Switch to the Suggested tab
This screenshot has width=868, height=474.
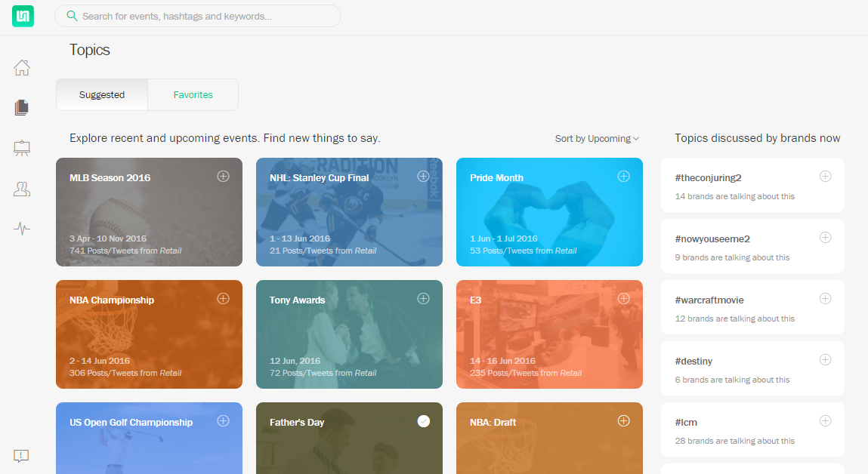click(x=102, y=94)
